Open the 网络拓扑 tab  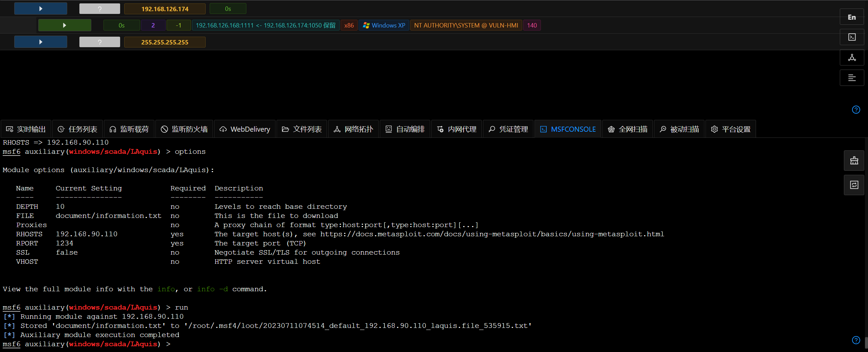click(354, 129)
